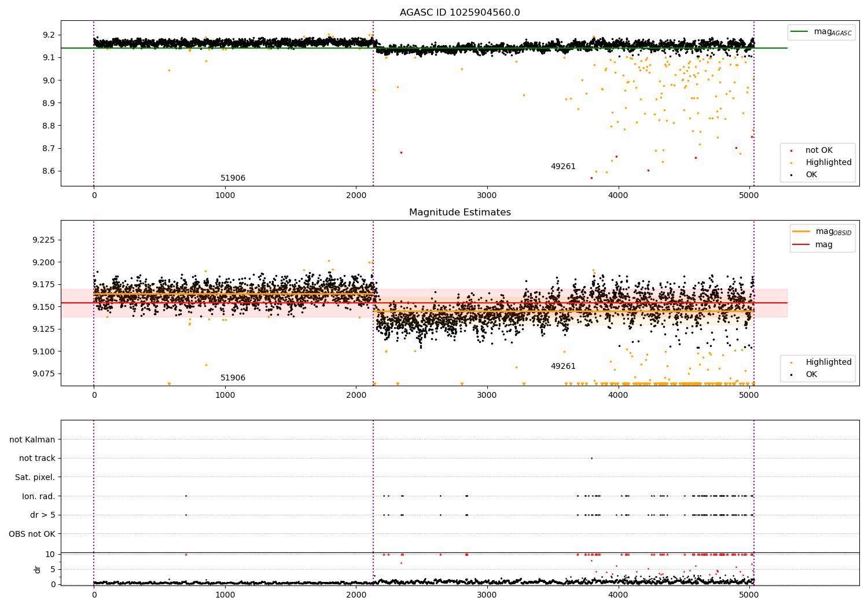Click the 5000 x-axis tick under AGASC plot
This screenshot has height=608, width=868.
coord(749,196)
